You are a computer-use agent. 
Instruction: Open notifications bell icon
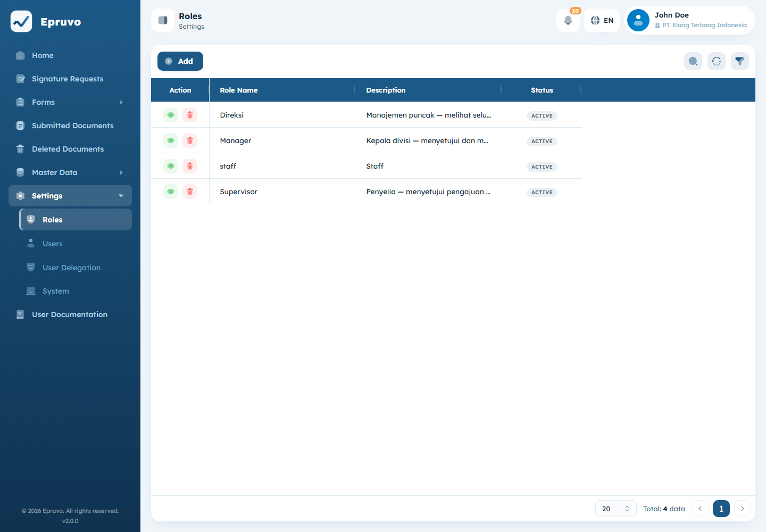[x=568, y=20]
